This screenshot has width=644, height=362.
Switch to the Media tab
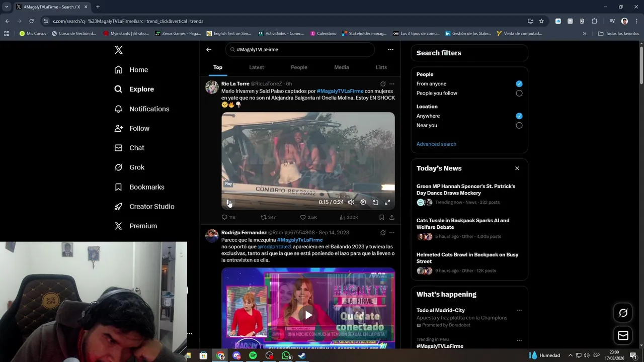(x=342, y=67)
